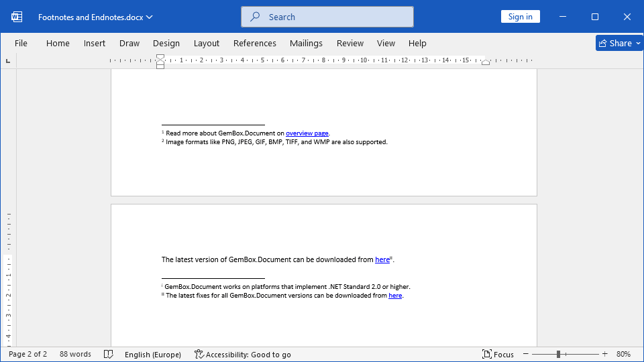
Task: Open the References tab
Action: 254,43
